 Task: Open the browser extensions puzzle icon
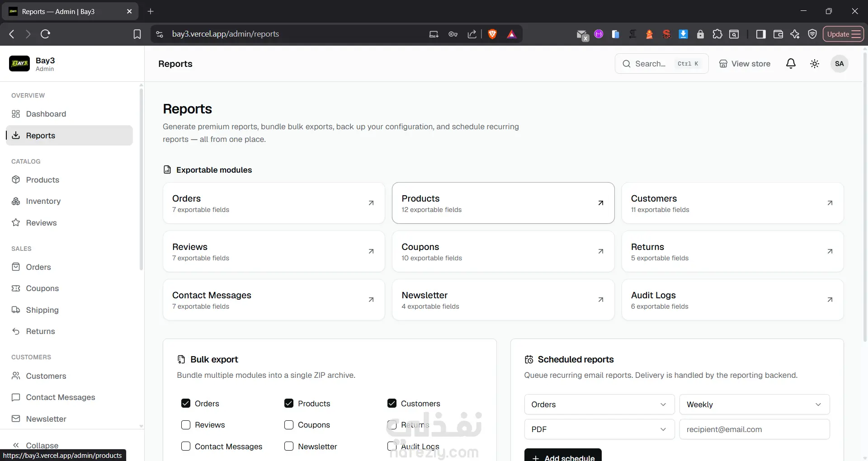tap(717, 34)
